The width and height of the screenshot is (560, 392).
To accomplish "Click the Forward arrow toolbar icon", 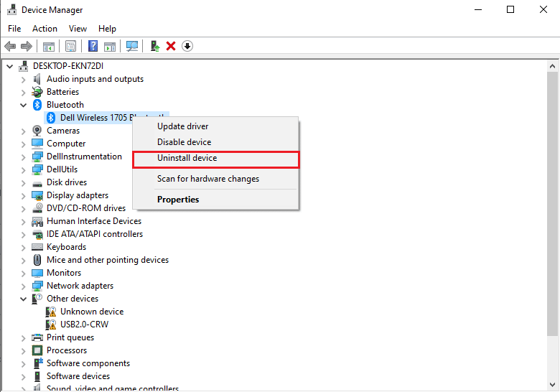I will tap(27, 46).
